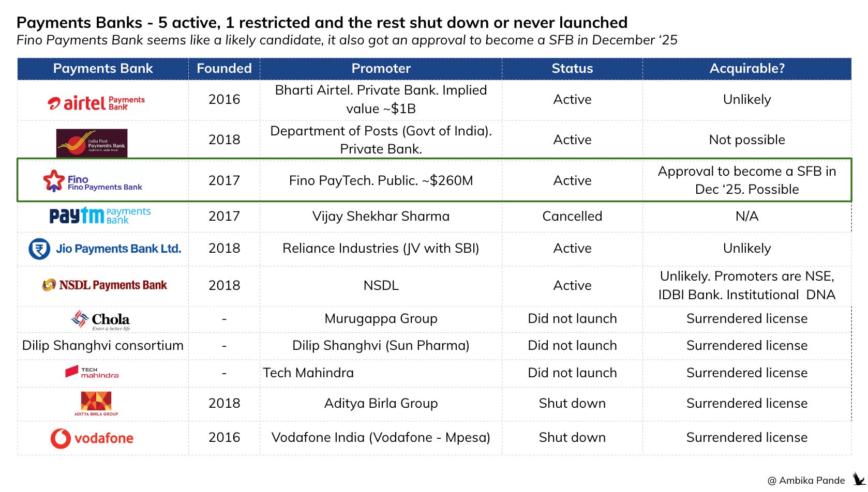Click the bird icon beside Ambika Pande
Screen dimensions: 868x492
[859, 479]
